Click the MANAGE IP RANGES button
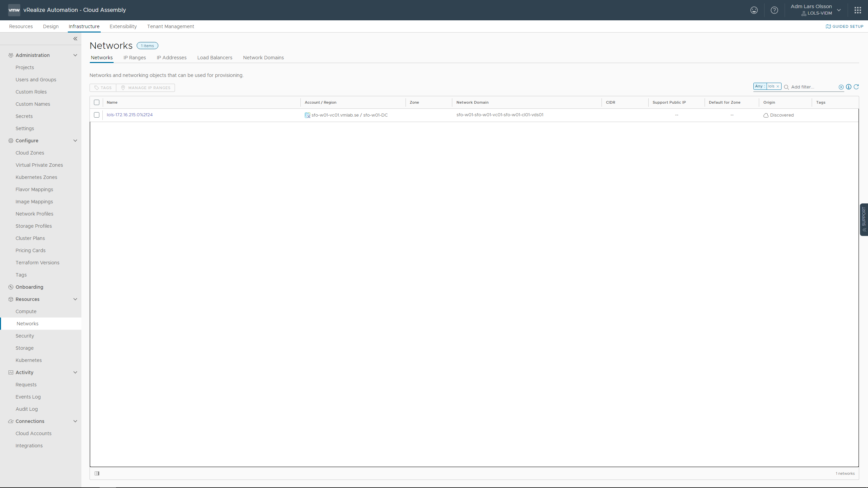Viewport: 868px width, 488px height. (145, 88)
